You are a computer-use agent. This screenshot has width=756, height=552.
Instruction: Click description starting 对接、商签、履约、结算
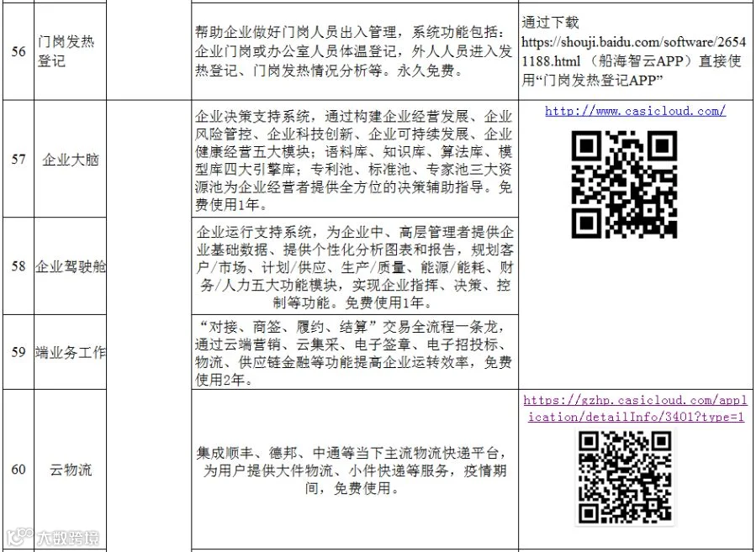[353, 353]
